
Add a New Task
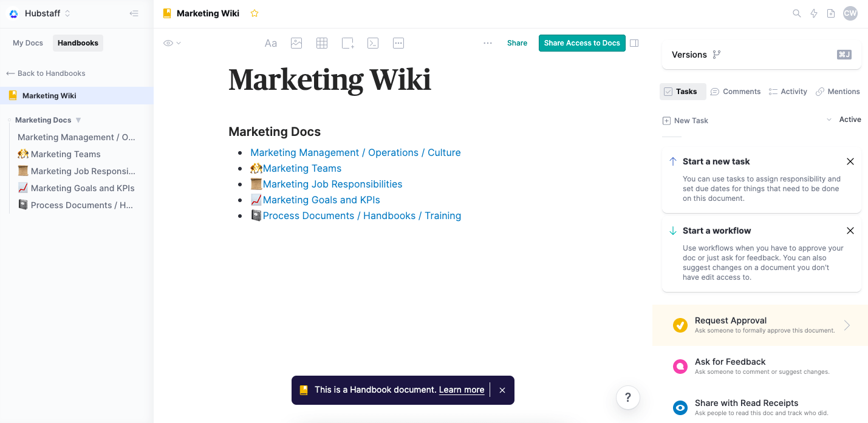click(685, 121)
